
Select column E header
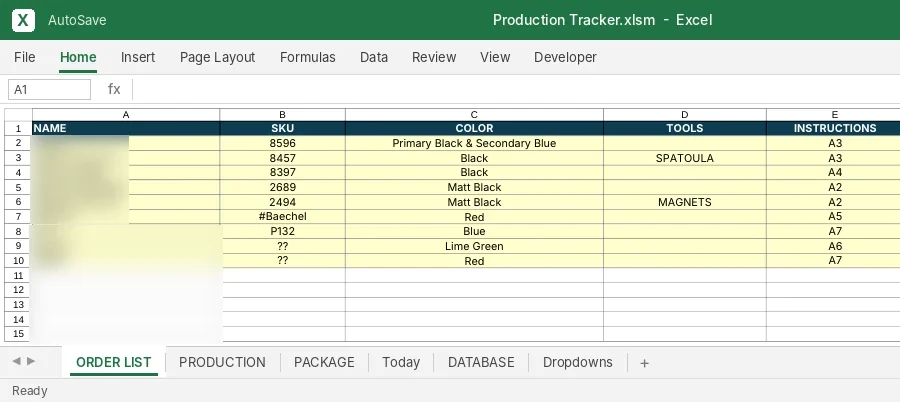pos(834,115)
